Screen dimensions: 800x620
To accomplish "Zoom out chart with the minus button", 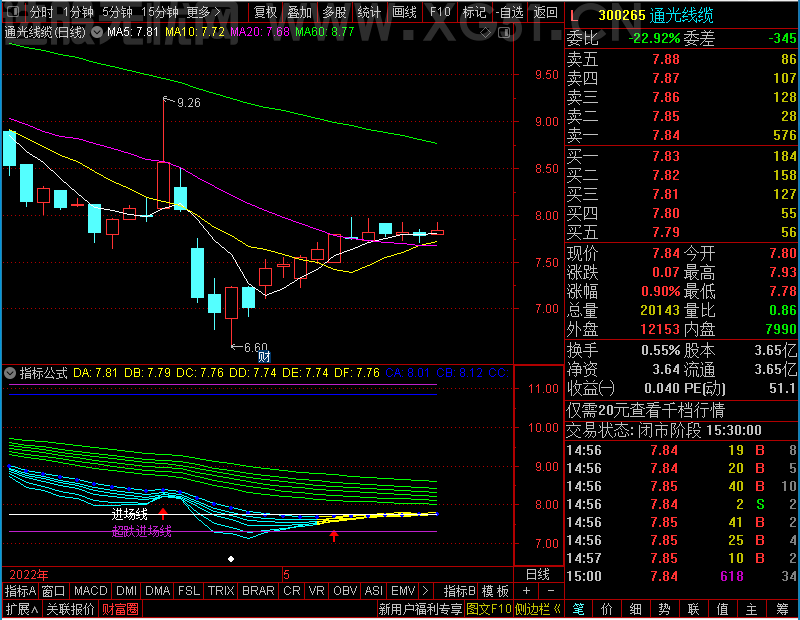I will coord(551,591).
